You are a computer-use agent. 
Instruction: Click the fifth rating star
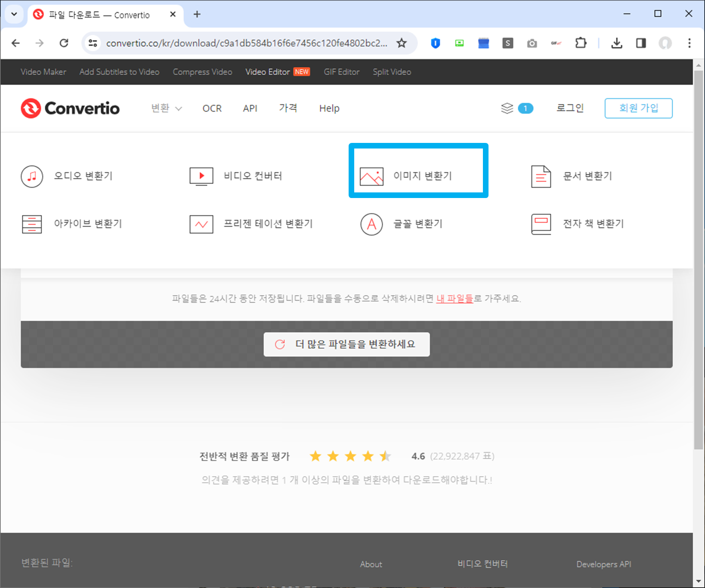click(385, 456)
